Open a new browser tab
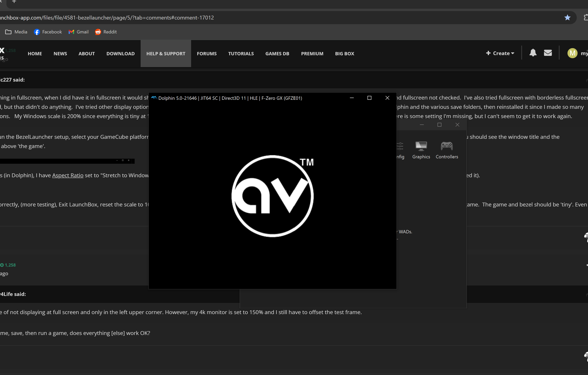588x375 pixels. pyautogui.click(x=14, y=2)
